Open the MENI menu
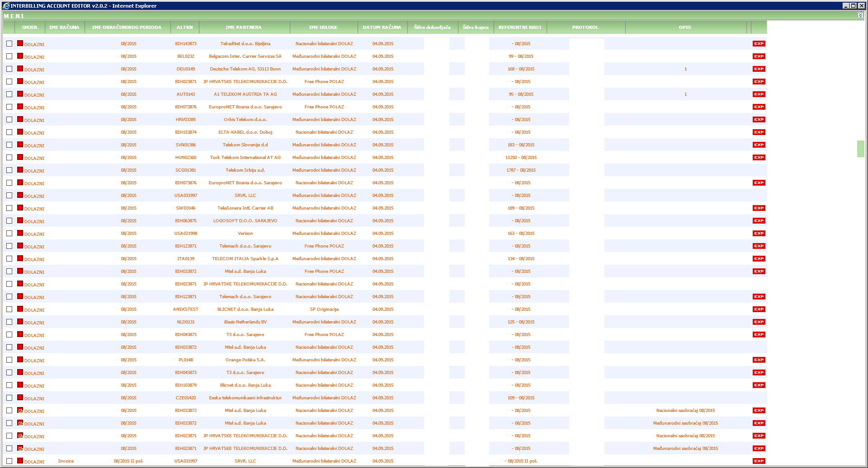The height and width of the screenshot is (468, 868). [x=14, y=16]
